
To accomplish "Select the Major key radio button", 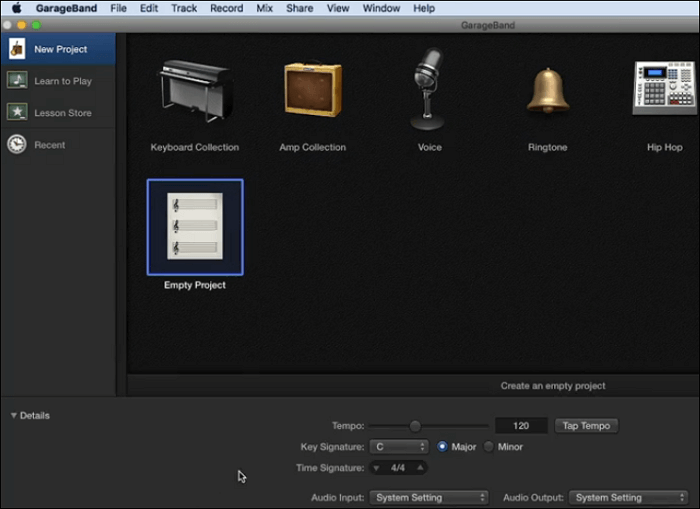I will coord(442,446).
